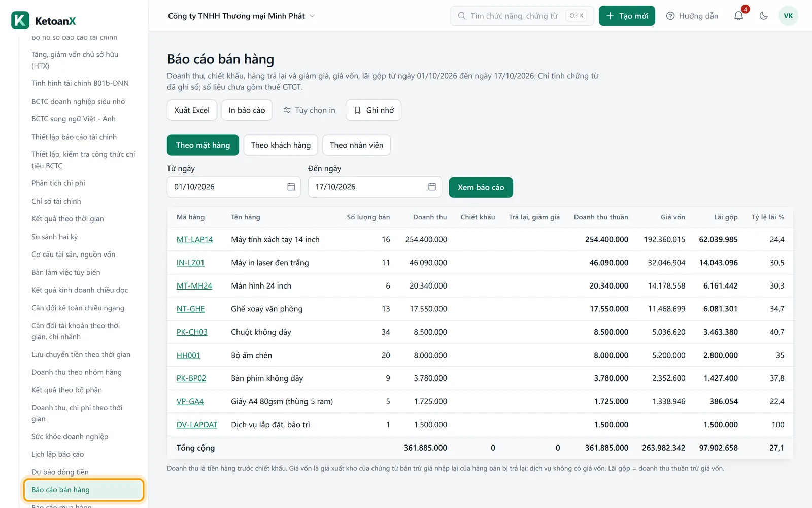Click Xuất Excel button
The width and height of the screenshot is (812, 508).
click(x=192, y=110)
